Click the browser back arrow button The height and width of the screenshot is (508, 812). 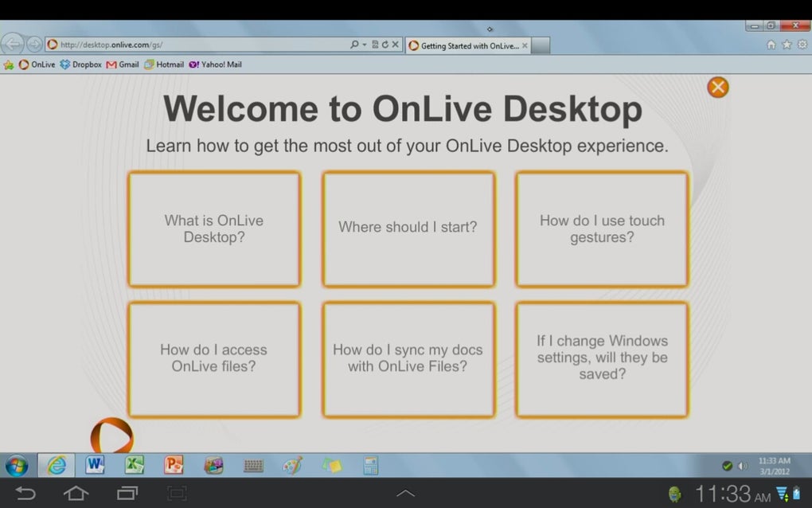point(13,44)
